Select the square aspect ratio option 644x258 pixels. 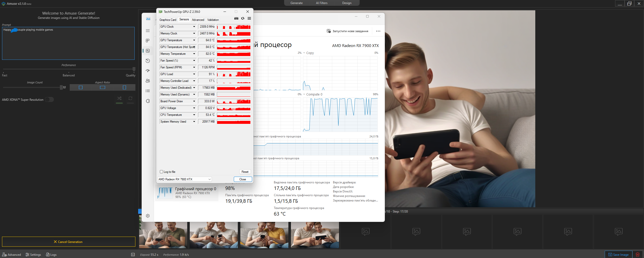pos(80,87)
